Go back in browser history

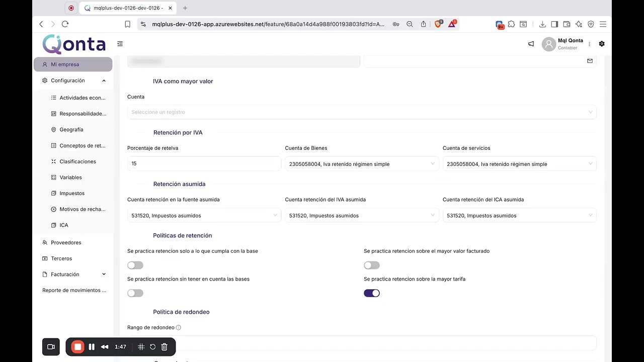click(x=41, y=24)
